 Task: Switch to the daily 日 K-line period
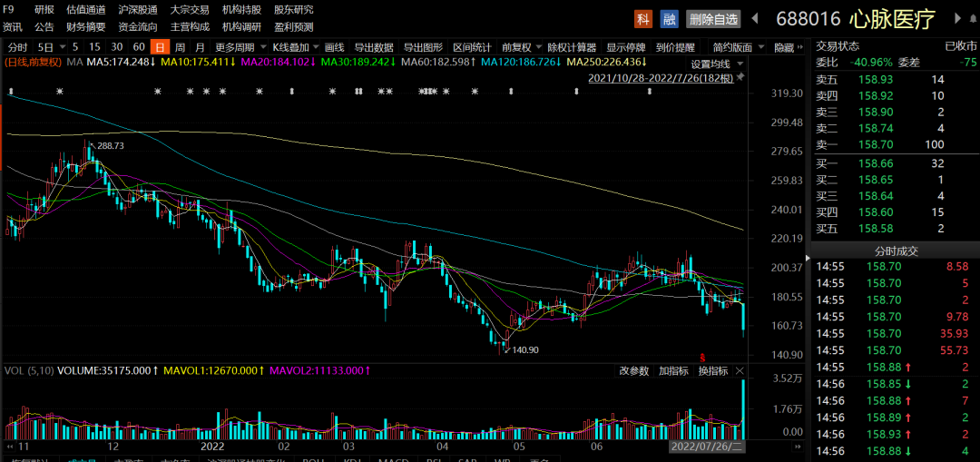click(159, 47)
